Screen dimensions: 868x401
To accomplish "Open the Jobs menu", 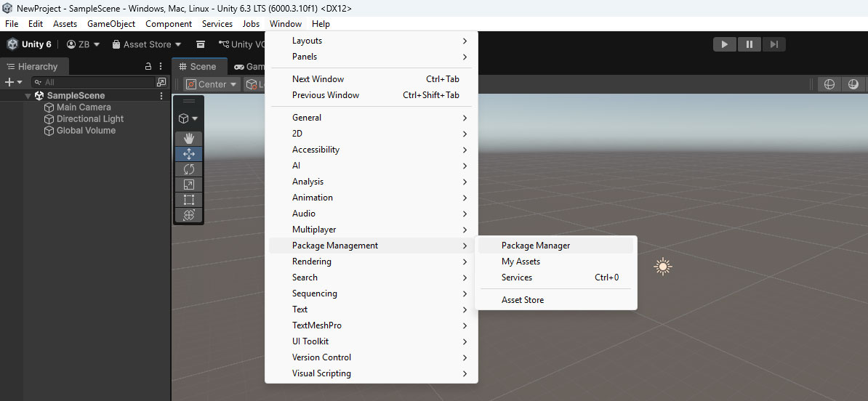I will [x=251, y=24].
